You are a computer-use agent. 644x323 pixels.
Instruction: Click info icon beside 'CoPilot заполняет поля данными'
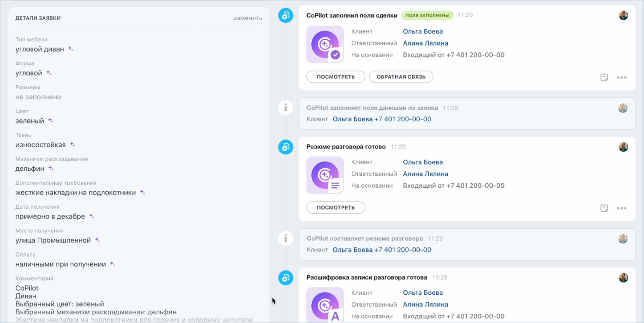pyautogui.click(x=286, y=108)
